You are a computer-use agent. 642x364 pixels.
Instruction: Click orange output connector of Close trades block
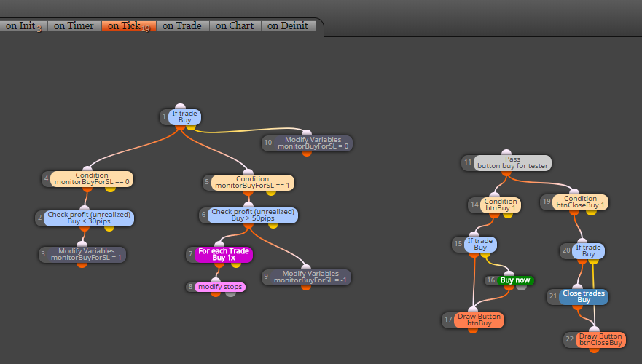[x=577, y=306]
